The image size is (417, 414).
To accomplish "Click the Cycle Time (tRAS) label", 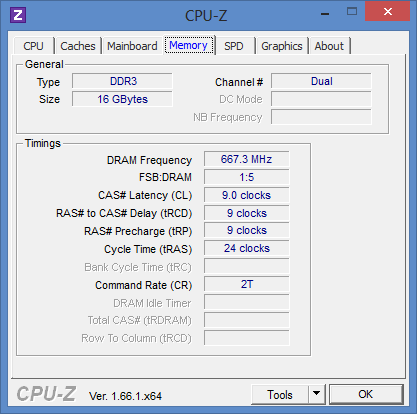I will [148, 249].
